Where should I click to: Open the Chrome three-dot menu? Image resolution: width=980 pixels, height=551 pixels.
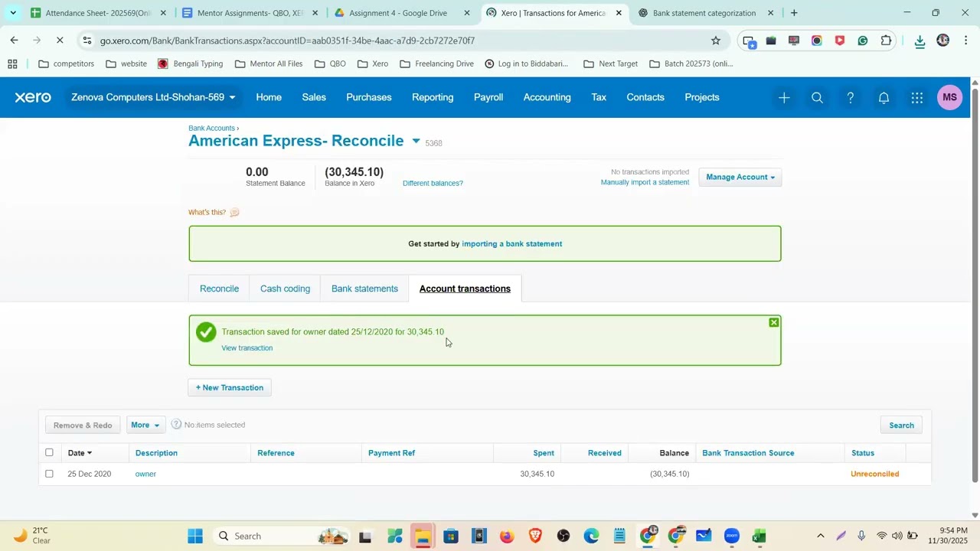point(966,41)
